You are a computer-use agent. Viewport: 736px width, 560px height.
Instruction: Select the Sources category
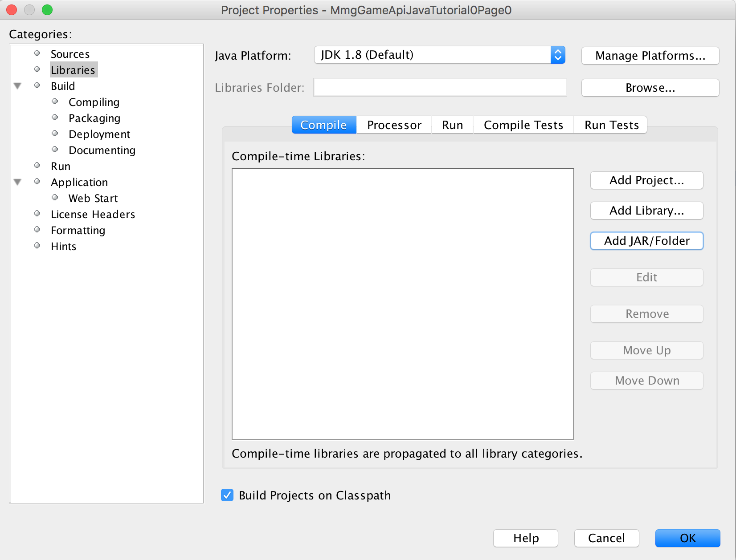click(x=70, y=54)
